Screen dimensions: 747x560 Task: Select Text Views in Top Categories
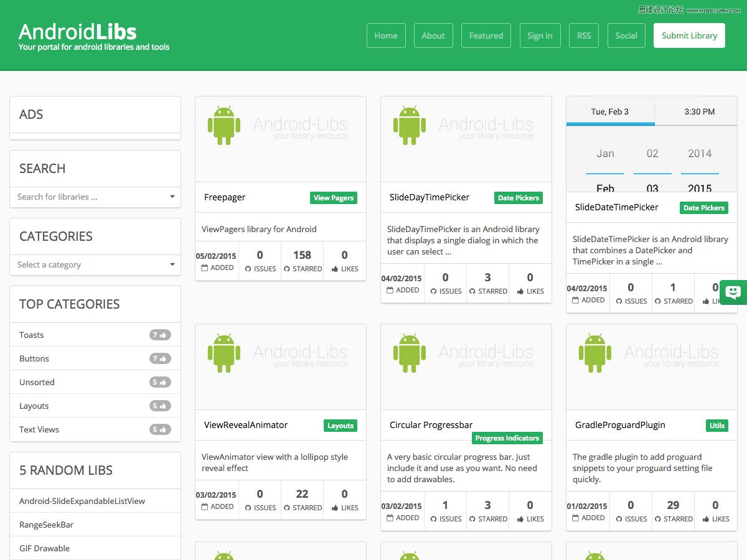[95, 429]
